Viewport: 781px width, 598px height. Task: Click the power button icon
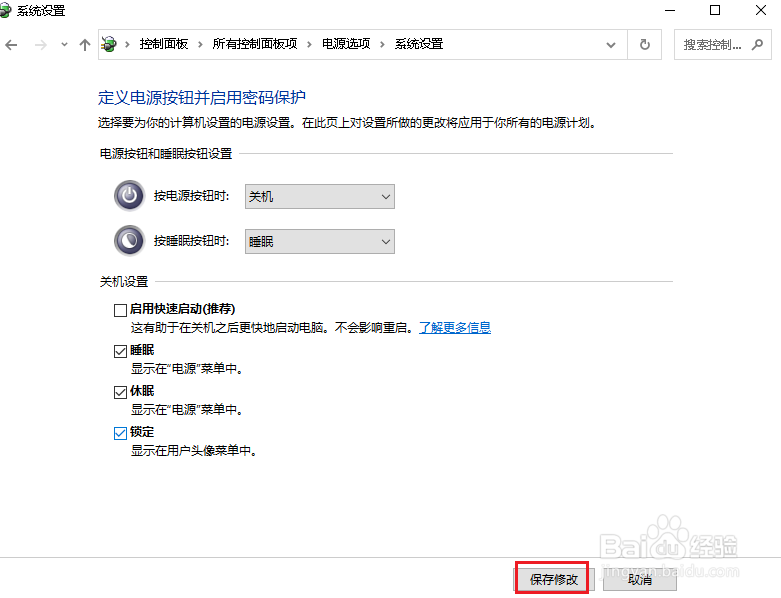[x=130, y=196]
